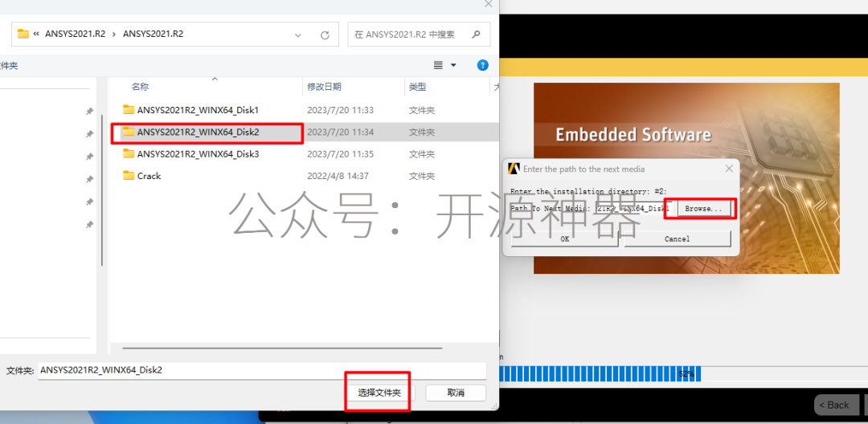Select the Crack folder
The height and width of the screenshot is (424, 868).
[149, 176]
